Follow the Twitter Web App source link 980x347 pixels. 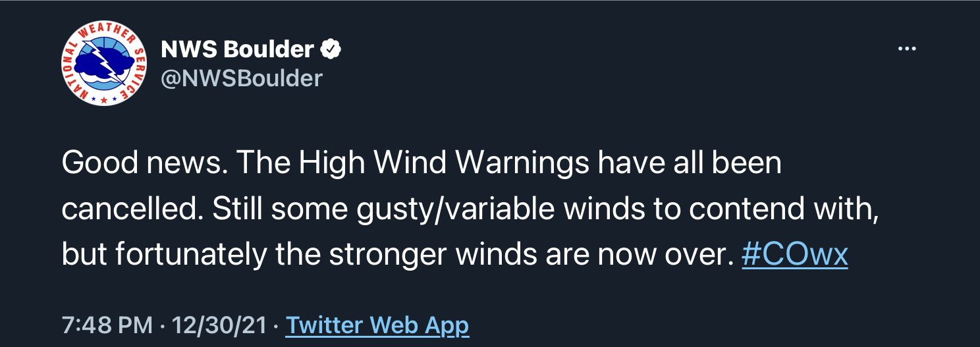coord(377,325)
